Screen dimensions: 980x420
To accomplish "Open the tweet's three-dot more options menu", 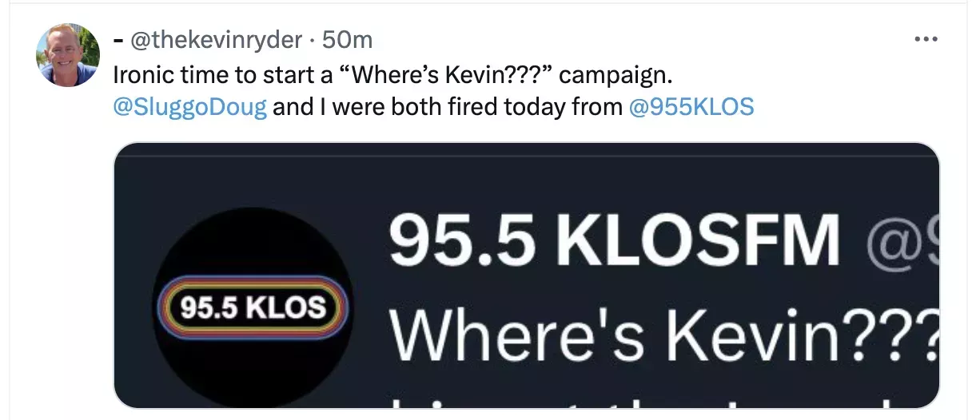I will click(926, 39).
